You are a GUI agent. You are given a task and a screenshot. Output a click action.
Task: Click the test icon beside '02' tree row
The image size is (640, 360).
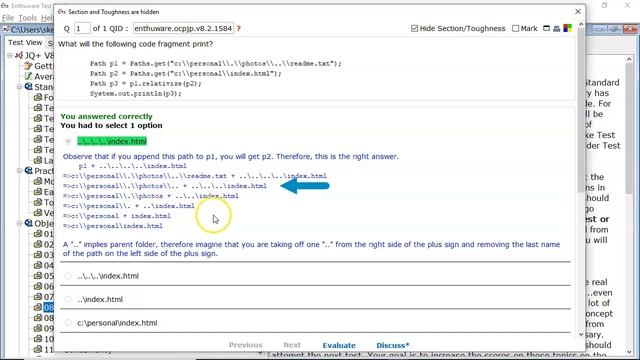[38, 244]
